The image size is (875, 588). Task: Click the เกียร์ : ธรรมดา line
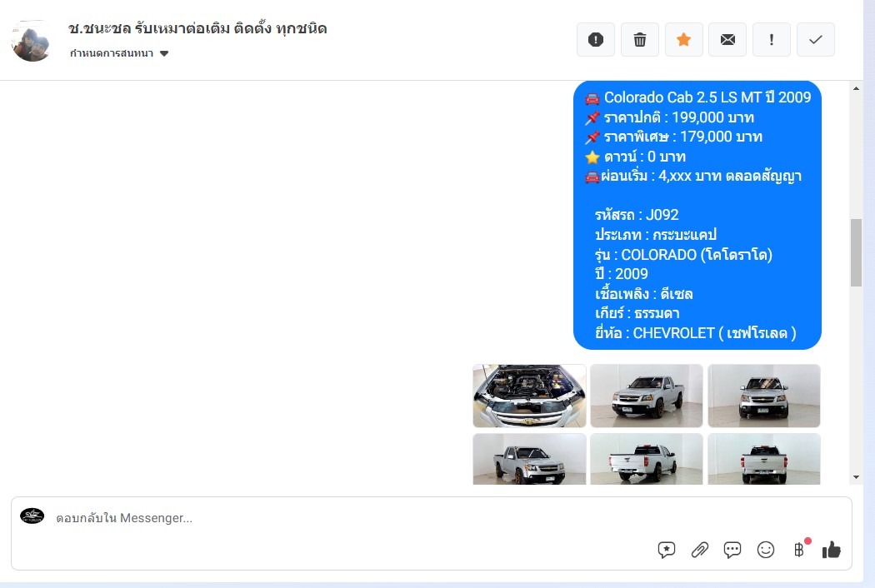point(637,313)
